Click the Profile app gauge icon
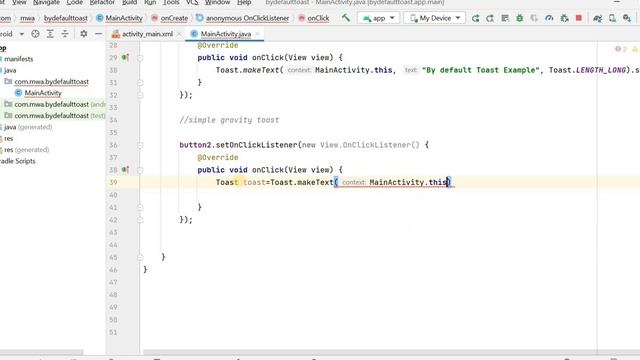The height and width of the screenshot is (360, 640). [549, 18]
